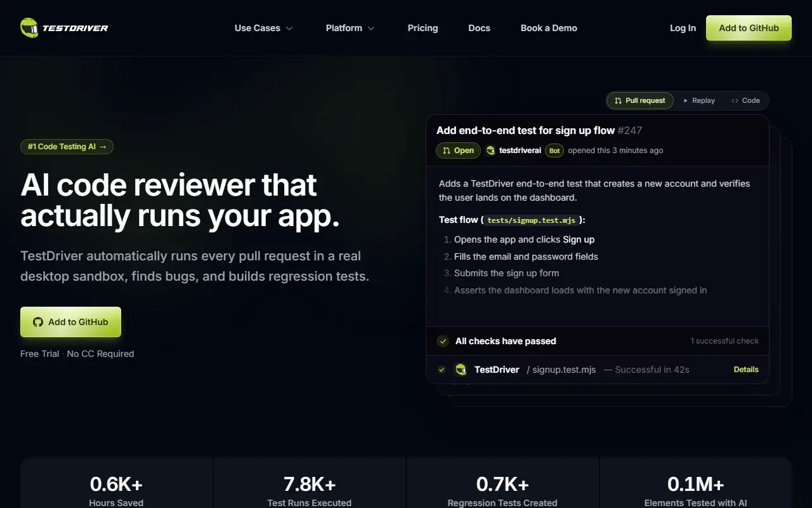Expand the Platform dropdown menu
This screenshot has width=812, height=508.
(350, 28)
